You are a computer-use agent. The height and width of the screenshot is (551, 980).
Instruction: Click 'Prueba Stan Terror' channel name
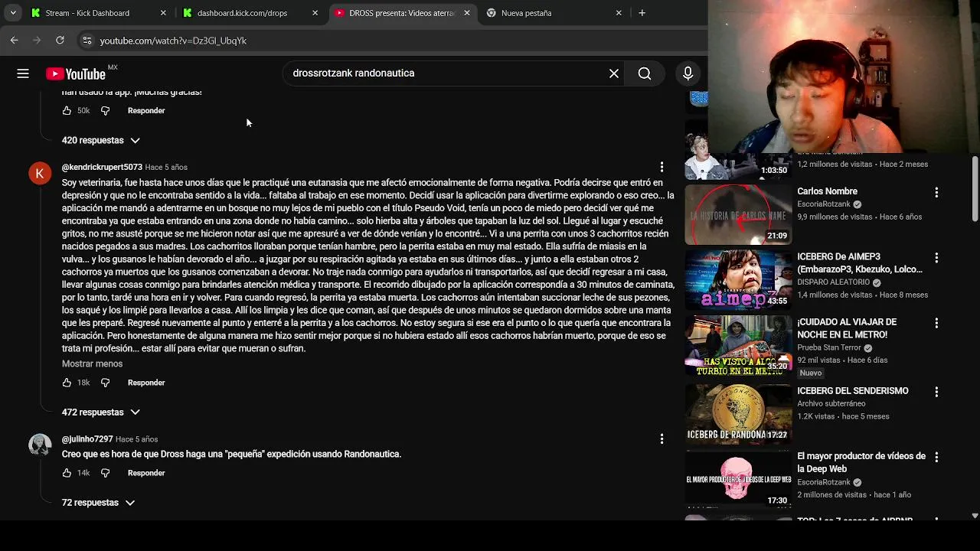[829, 347]
